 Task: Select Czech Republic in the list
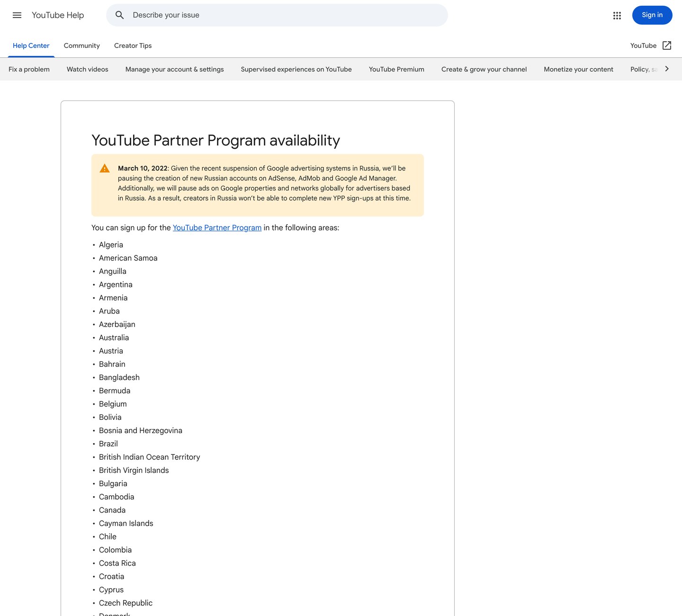point(126,603)
